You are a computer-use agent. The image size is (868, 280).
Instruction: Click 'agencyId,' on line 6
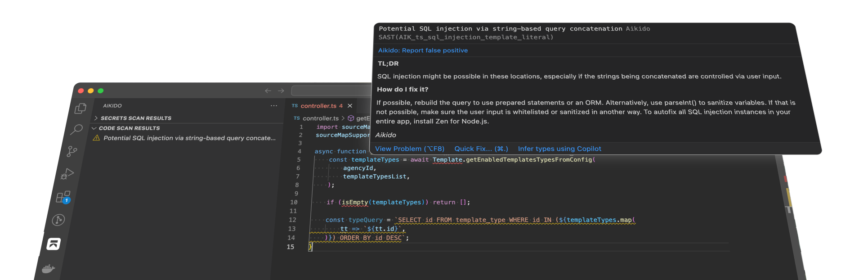(x=359, y=168)
